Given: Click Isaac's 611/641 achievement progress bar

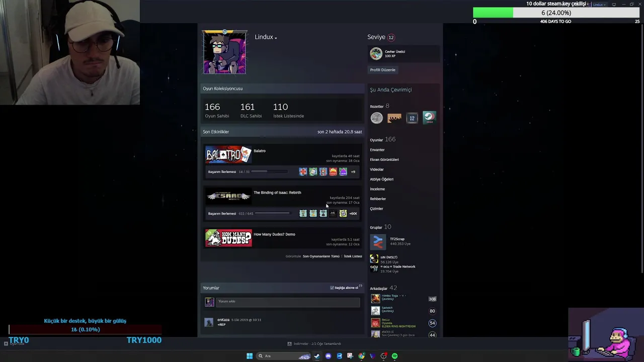Looking at the screenshot, I should [273, 214].
